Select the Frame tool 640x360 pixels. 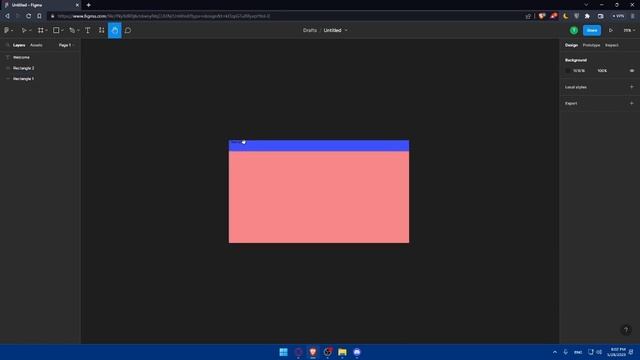click(40, 30)
